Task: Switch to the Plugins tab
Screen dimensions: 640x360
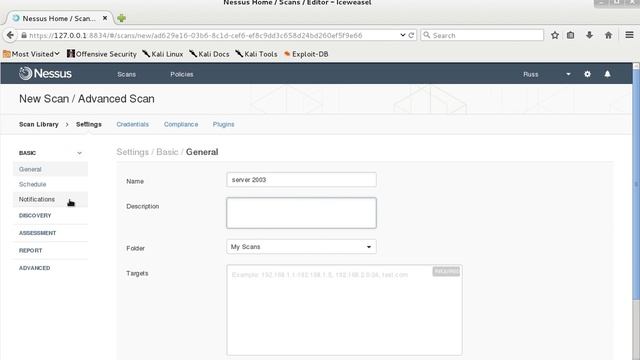Action: [x=223, y=124]
